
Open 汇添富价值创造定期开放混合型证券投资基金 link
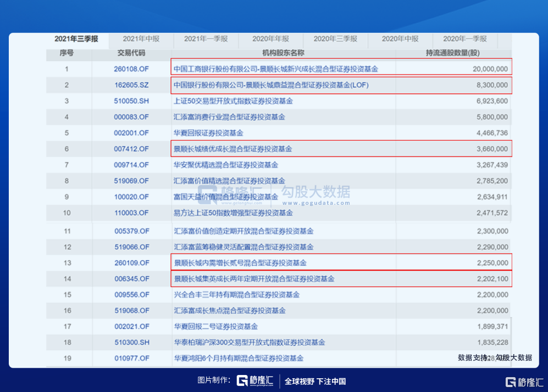244,231
